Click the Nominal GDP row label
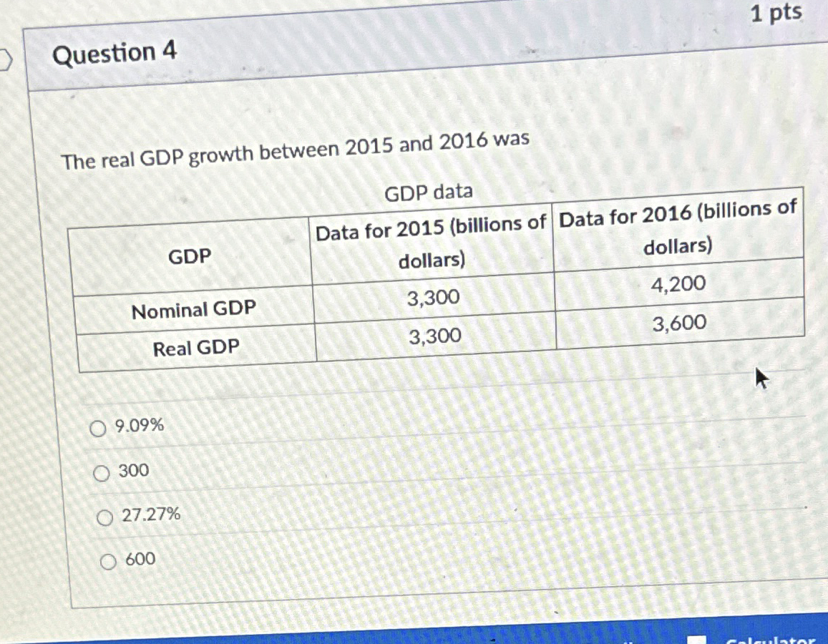Image resolution: width=828 pixels, height=644 pixels. pyautogui.click(x=191, y=309)
